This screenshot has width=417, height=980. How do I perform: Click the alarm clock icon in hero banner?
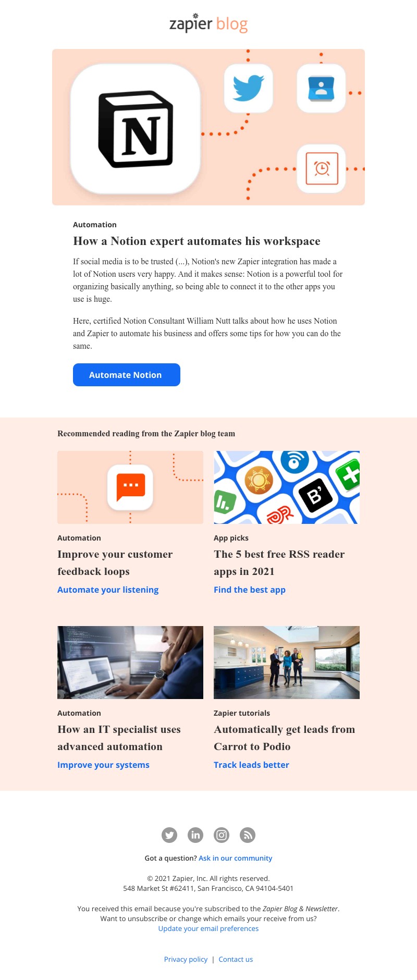(x=322, y=168)
